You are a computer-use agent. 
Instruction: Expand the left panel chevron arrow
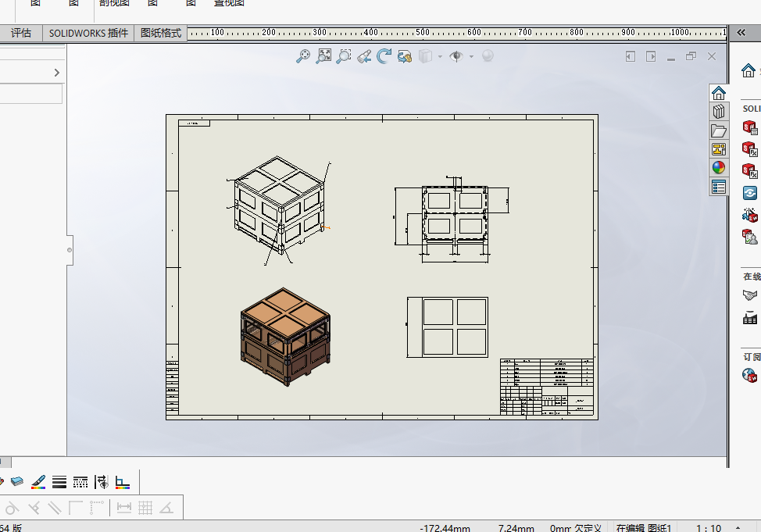[x=57, y=73]
